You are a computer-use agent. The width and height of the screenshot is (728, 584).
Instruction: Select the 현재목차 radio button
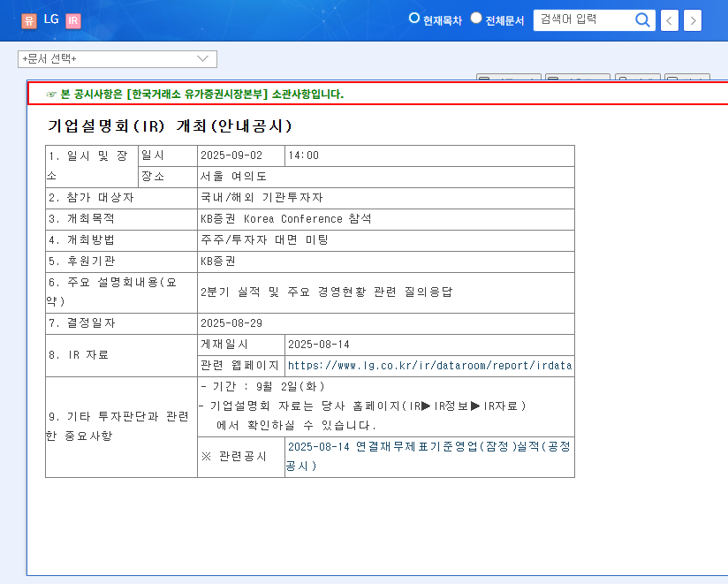413,18
